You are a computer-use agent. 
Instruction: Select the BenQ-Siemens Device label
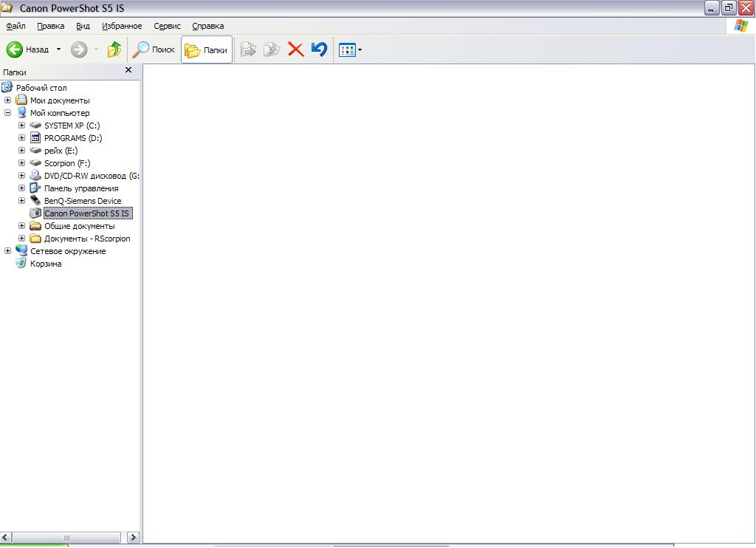point(83,201)
